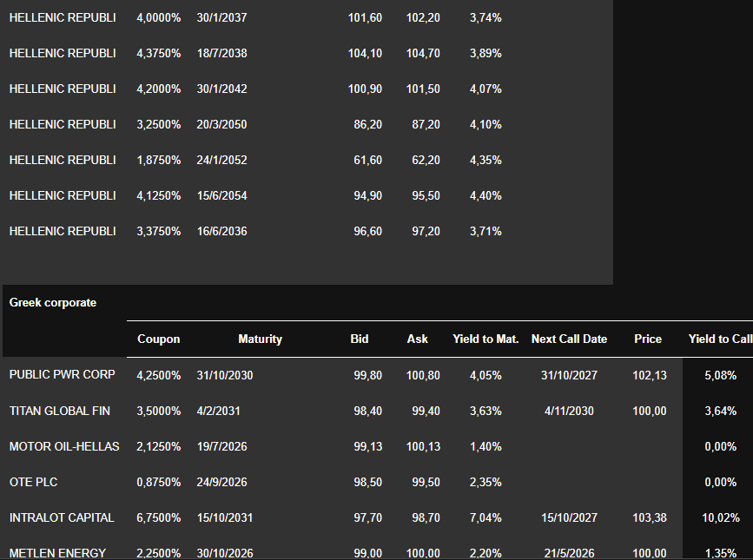The height and width of the screenshot is (560, 753).
Task: Click OTE maturity 24/9/2026
Action: point(221,482)
